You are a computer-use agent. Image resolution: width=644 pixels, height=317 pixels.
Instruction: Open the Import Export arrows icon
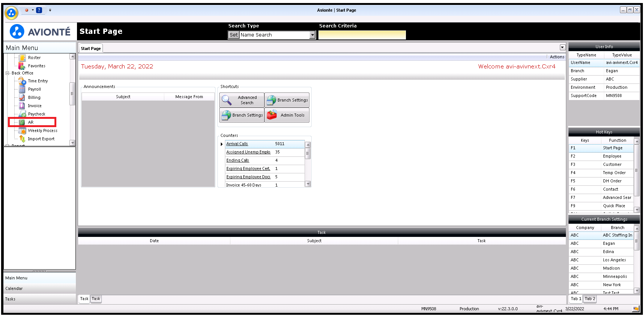(x=22, y=139)
